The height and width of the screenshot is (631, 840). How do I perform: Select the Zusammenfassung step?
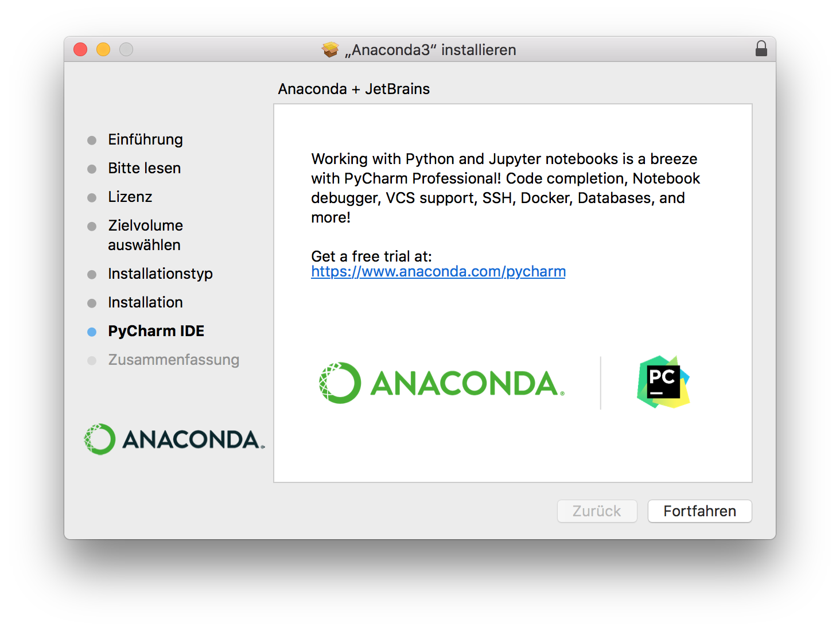coord(174,360)
